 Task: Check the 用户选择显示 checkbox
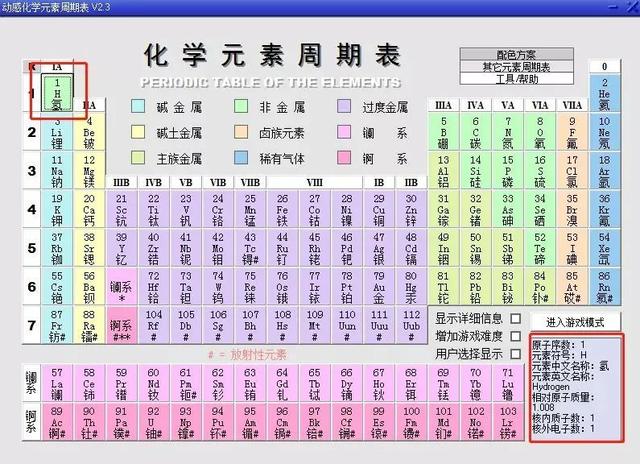tap(516, 354)
